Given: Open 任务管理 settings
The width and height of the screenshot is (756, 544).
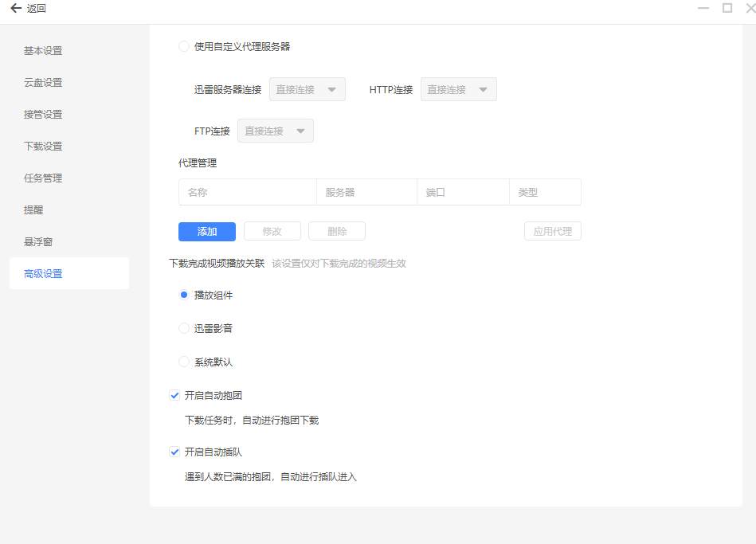Looking at the screenshot, I should pyautogui.click(x=43, y=178).
